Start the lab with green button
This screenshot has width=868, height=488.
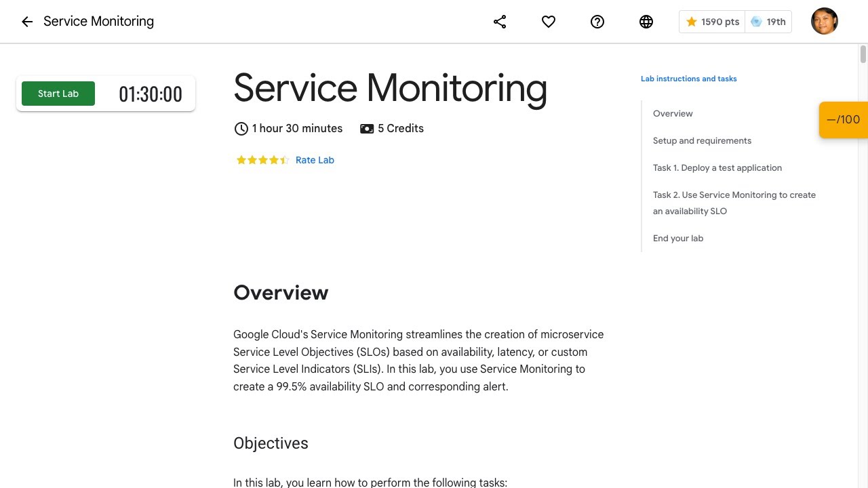pos(58,94)
